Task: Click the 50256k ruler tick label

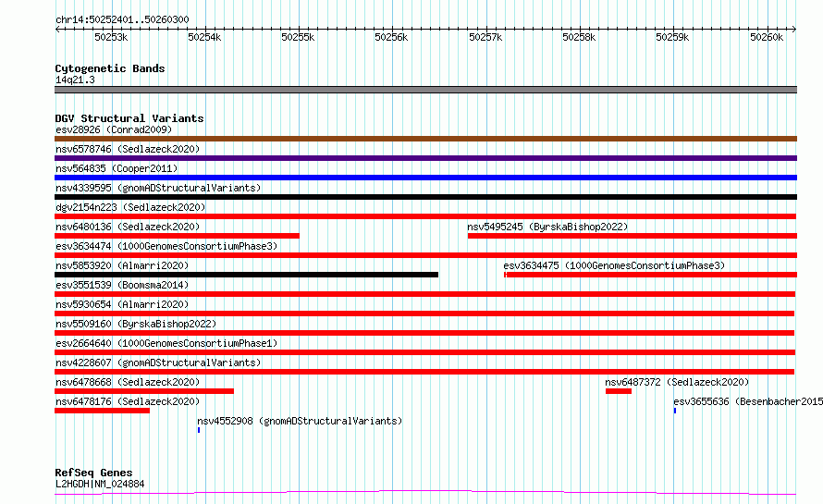Action: tap(391, 37)
